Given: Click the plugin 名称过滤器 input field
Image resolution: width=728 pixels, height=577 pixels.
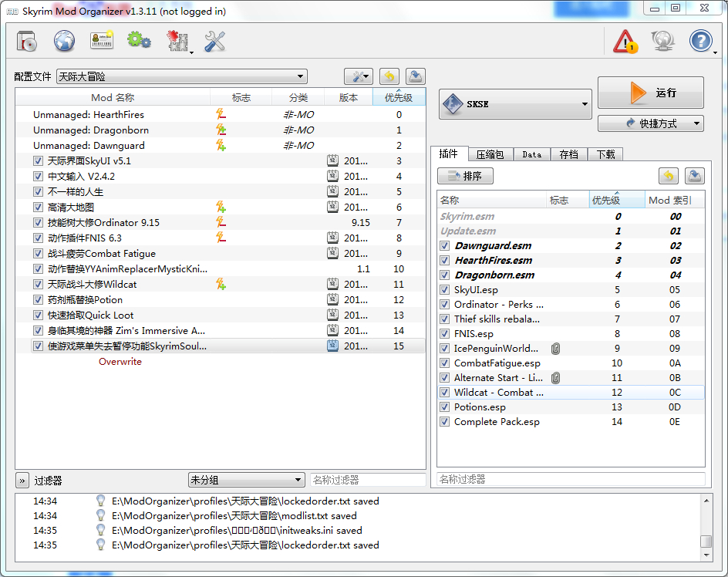Looking at the screenshot, I should click(x=571, y=479).
